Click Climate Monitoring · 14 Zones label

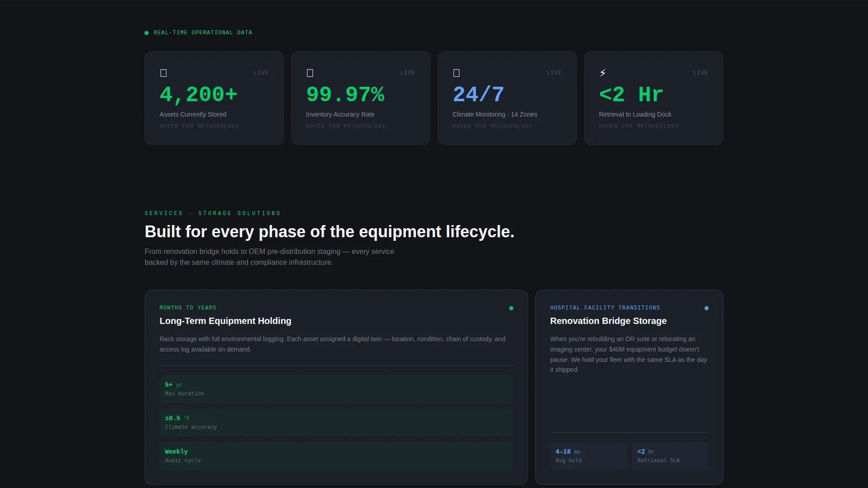[495, 114]
